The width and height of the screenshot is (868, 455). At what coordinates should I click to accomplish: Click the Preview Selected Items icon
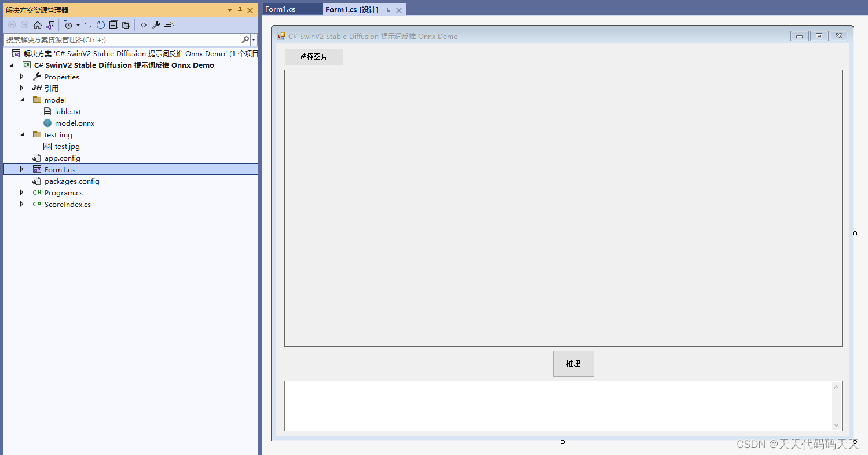[x=170, y=25]
